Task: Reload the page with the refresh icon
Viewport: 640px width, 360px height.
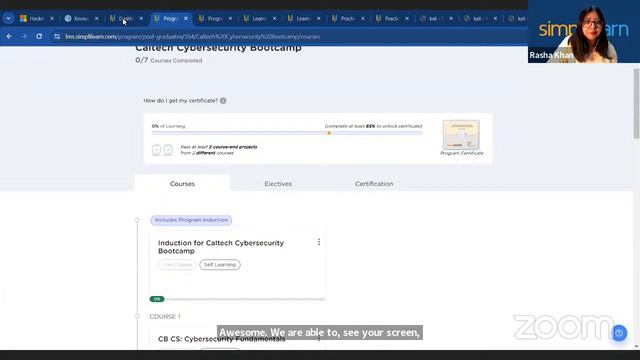Action: 39,36
